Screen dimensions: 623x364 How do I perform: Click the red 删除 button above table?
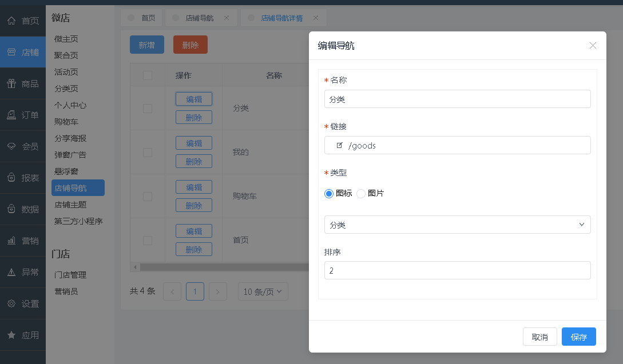point(191,45)
